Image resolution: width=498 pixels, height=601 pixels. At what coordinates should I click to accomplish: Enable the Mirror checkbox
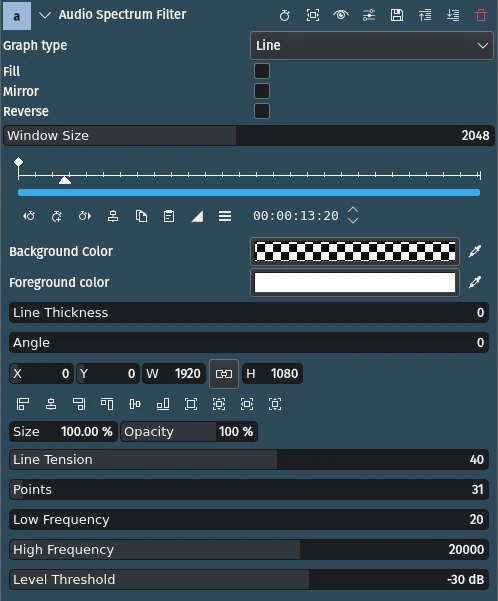point(262,91)
